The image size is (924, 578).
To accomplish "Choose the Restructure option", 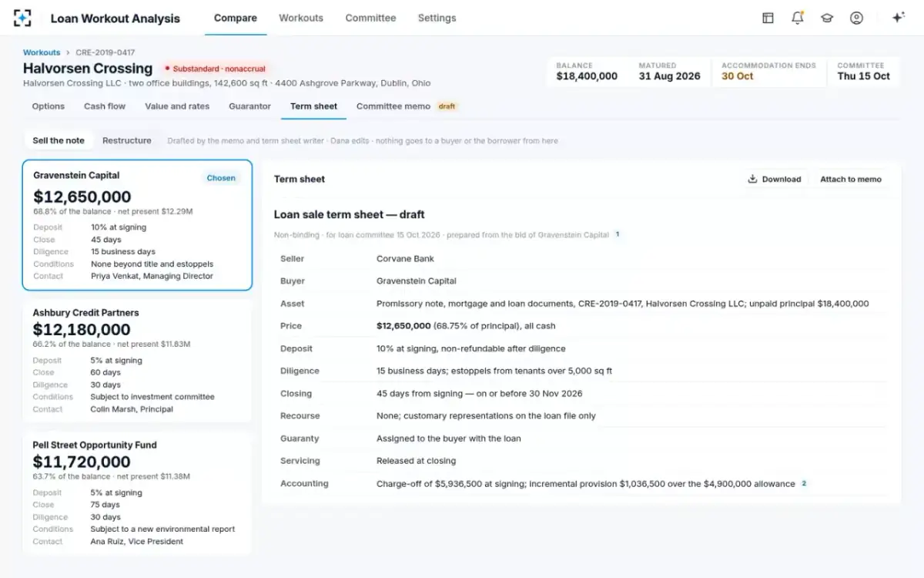I will [x=127, y=140].
